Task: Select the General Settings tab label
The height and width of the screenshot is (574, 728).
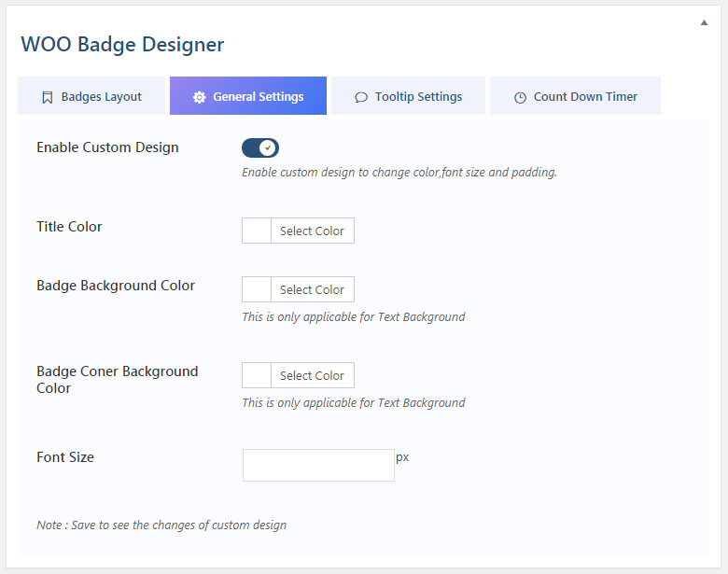Action: click(x=258, y=96)
